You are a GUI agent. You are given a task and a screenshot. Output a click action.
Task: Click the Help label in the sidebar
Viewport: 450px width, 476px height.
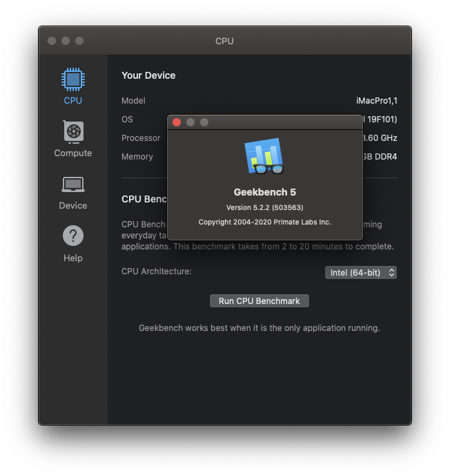point(73,258)
